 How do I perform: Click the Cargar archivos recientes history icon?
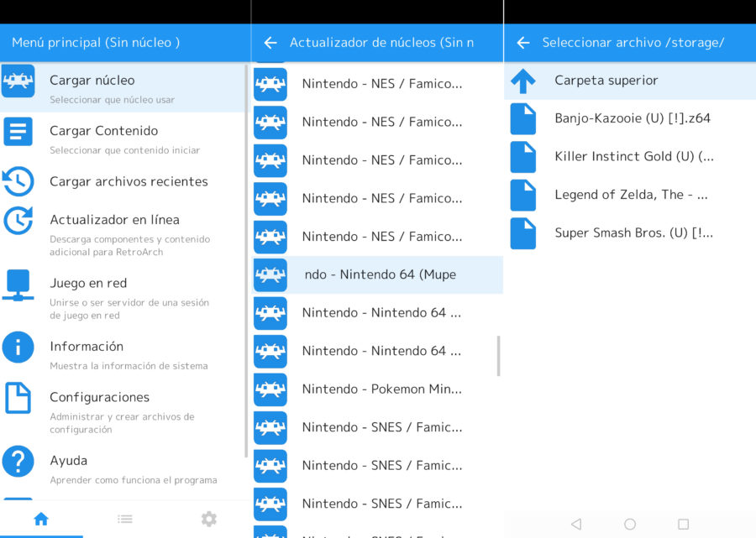point(18,181)
